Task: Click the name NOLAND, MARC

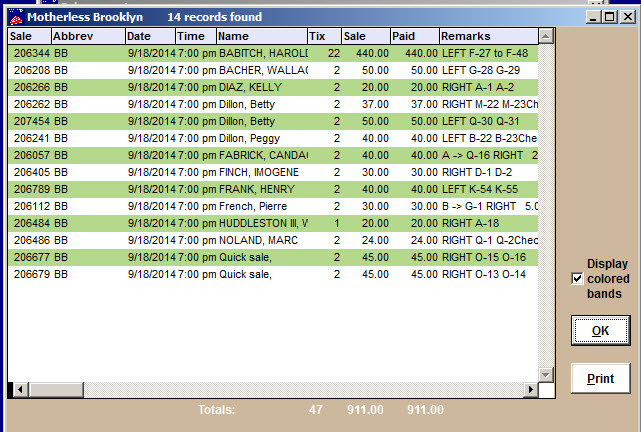Action: 258,240
